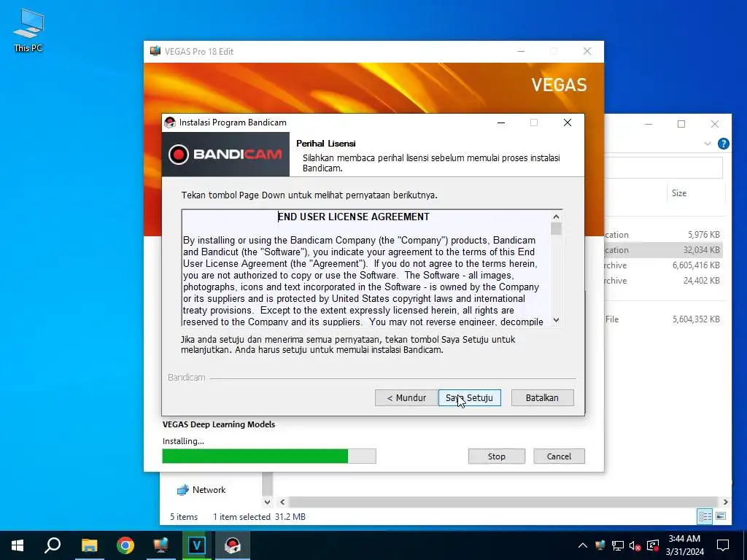Open This PC desktop icon

point(28,30)
